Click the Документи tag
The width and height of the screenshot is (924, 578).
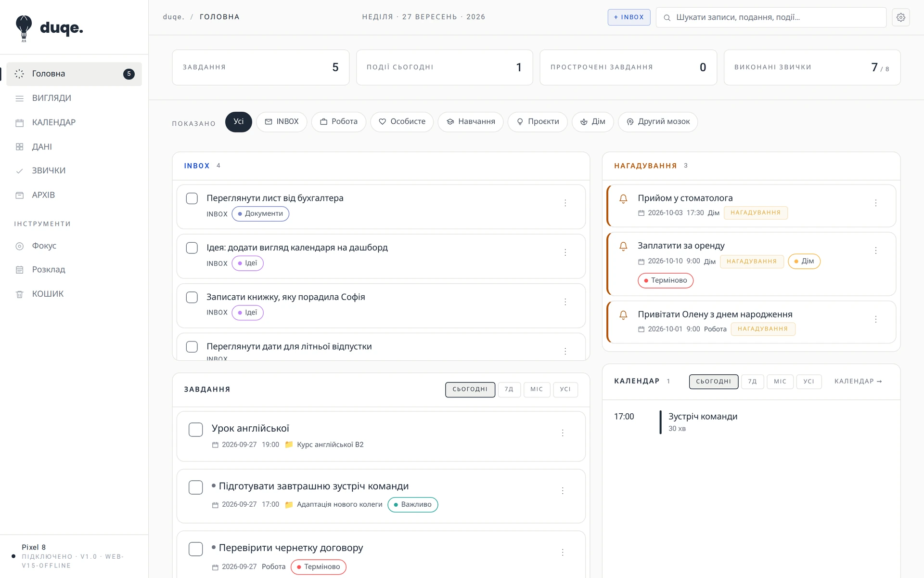260,214
